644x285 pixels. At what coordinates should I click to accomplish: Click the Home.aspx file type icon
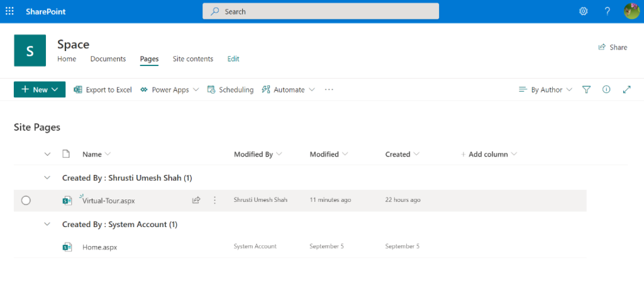click(x=67, y=247)
